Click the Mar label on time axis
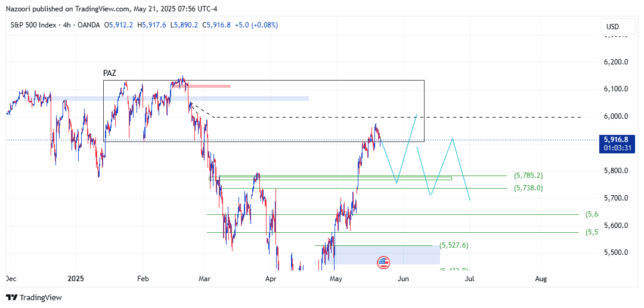The height and width of the screenshot is (308, 644). point(204,279)
